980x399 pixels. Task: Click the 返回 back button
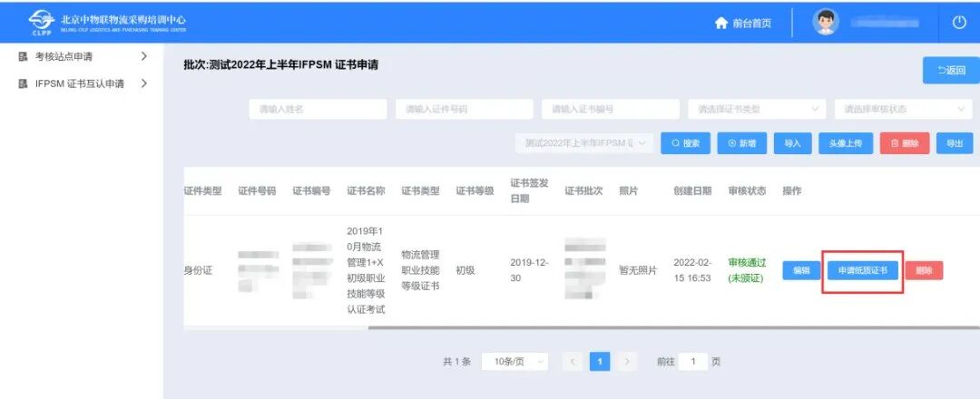951,70
